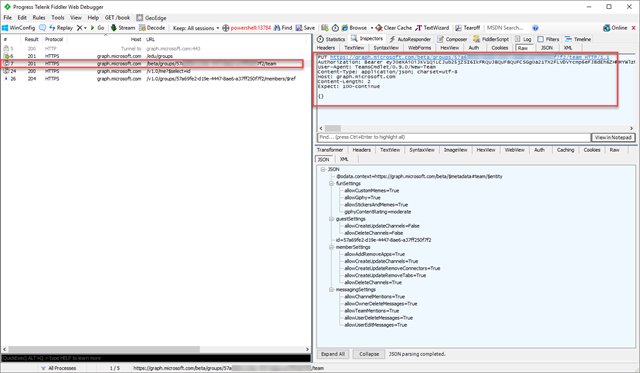
Task: Toggle Decode mode
Action: (x=152, y=28)
